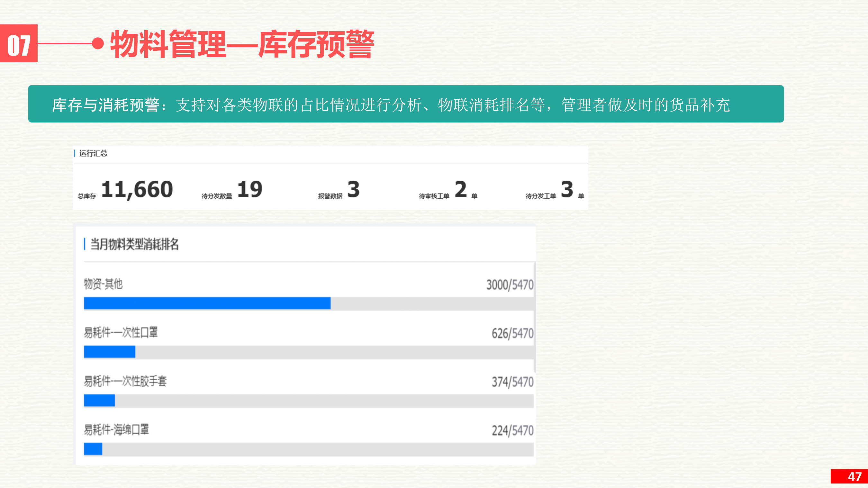Open the 报警数据 count 3
The height and width of the screenshot is (488, 868).
pyautogui.click(x=353, y=189)
